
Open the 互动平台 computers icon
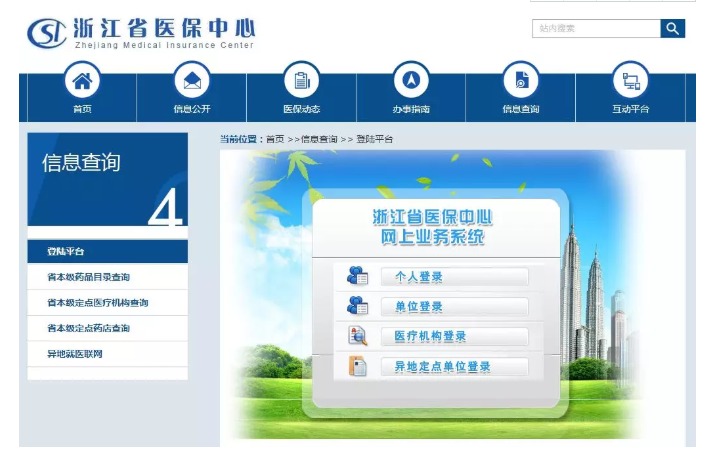(630, 80)
